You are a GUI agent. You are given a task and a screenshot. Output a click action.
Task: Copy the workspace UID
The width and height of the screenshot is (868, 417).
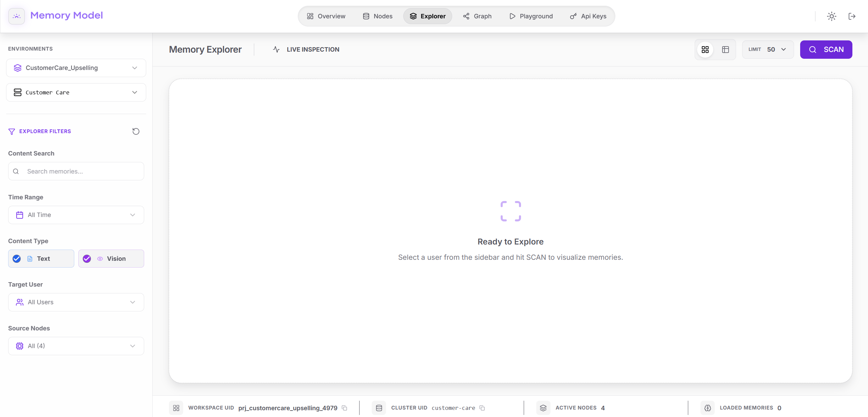tap(345, 408)
